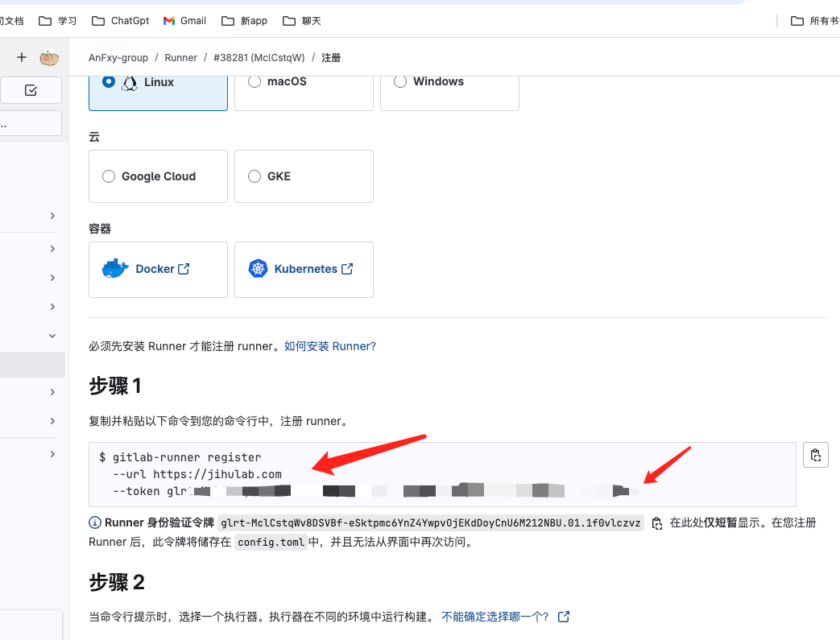Click the --url https://jihulab.com line

pos(197,474)
